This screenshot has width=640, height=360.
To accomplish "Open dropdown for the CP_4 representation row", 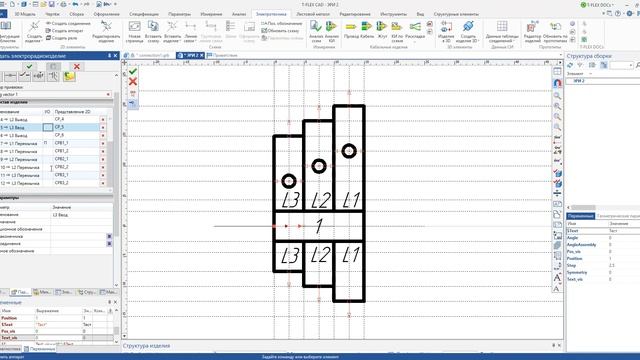I will point(103,120).
